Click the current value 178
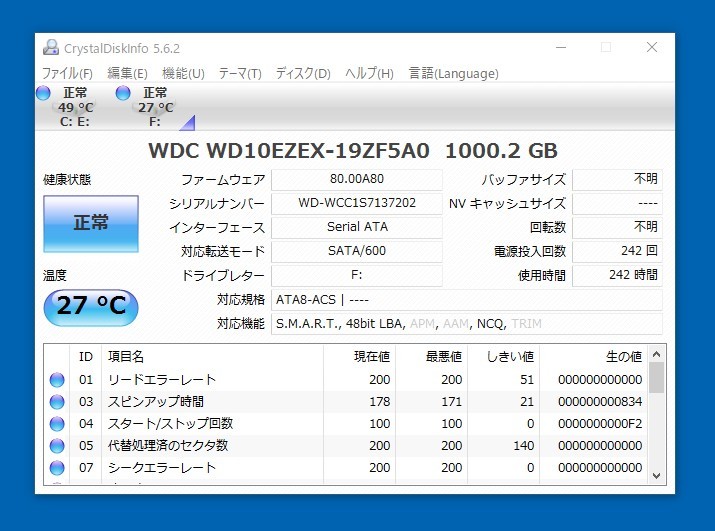The height and width of the screenshot is (531, 715). [379, 402]
